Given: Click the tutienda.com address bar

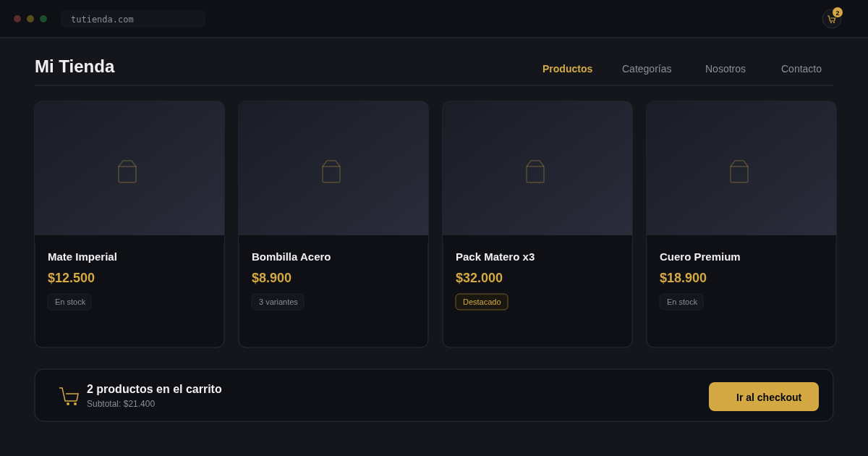Looking at the screenshot, I should (x=133, y=18).
